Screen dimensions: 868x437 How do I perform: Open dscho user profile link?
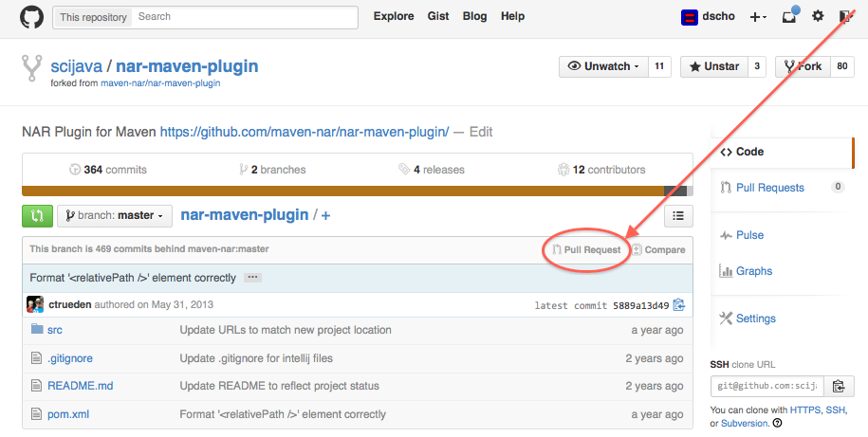718,17
